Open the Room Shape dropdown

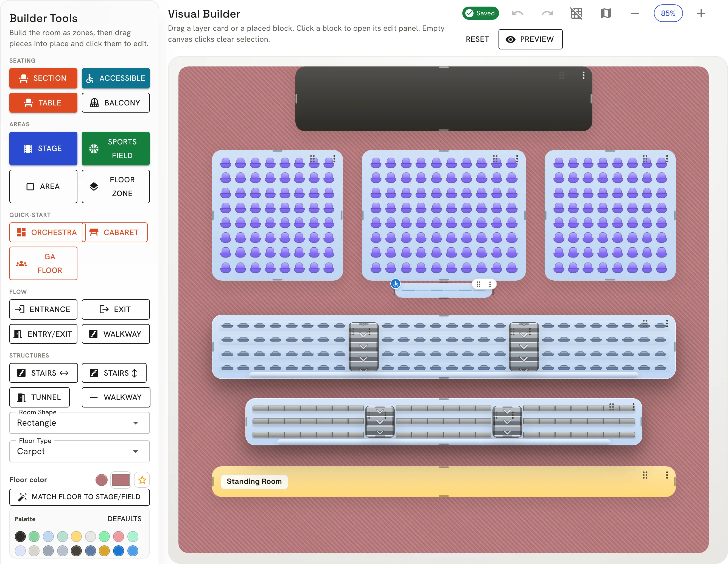(x=79, y=423)
